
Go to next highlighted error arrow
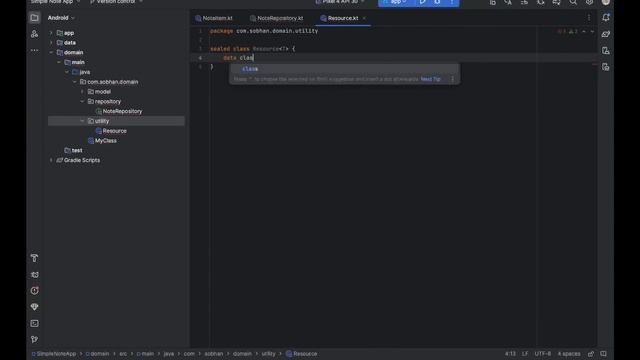592,31
